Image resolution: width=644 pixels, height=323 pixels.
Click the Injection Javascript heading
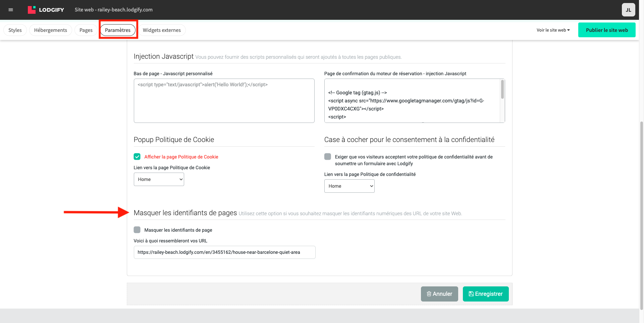point(164,56)
